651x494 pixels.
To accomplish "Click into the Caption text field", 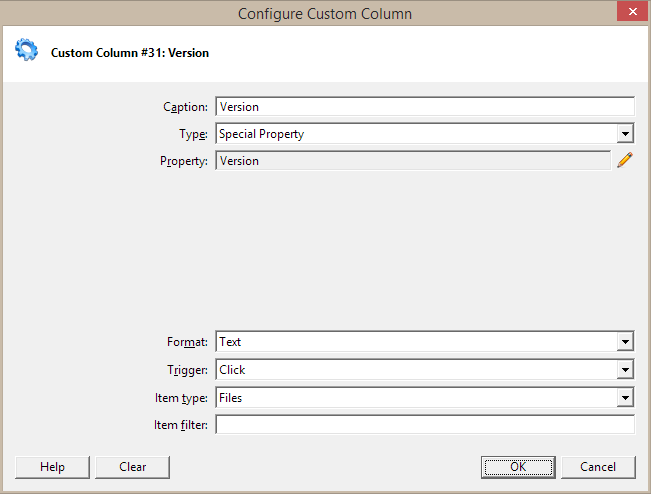I will (x=424, y=106).
